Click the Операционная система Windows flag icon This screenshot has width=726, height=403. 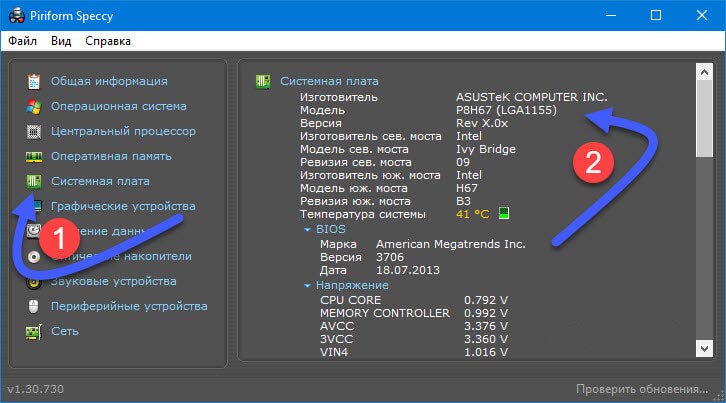click(x=33, y=107)
